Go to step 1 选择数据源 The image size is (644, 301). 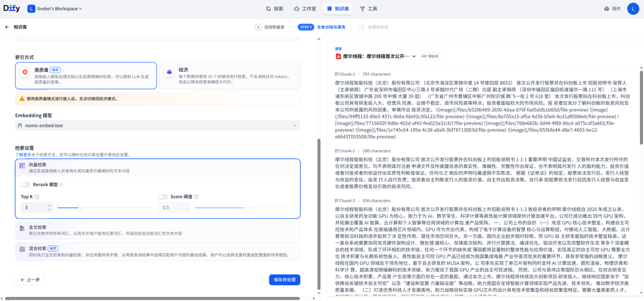[269, 27]
